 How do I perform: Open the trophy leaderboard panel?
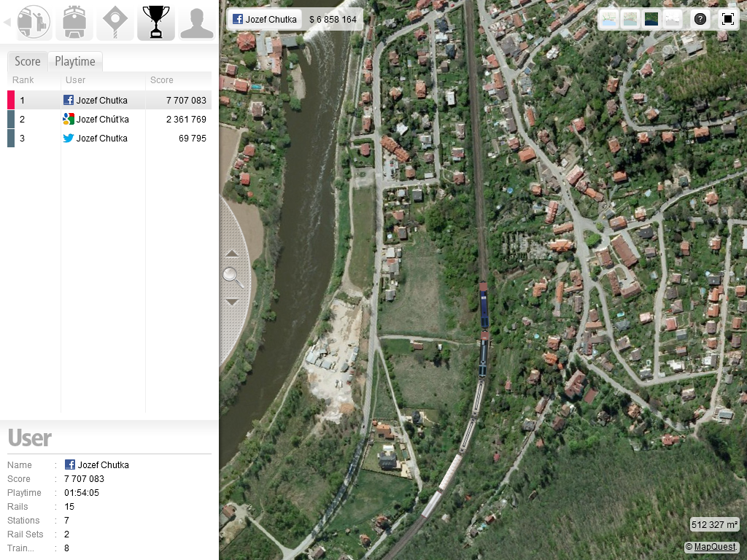coord(156,22)
